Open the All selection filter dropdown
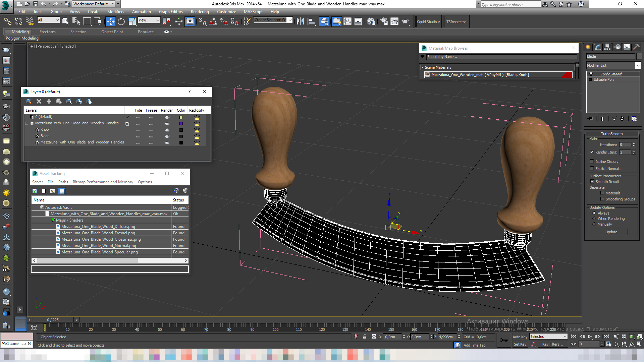The width and height of the screenshot is (644, 362). 48,20
